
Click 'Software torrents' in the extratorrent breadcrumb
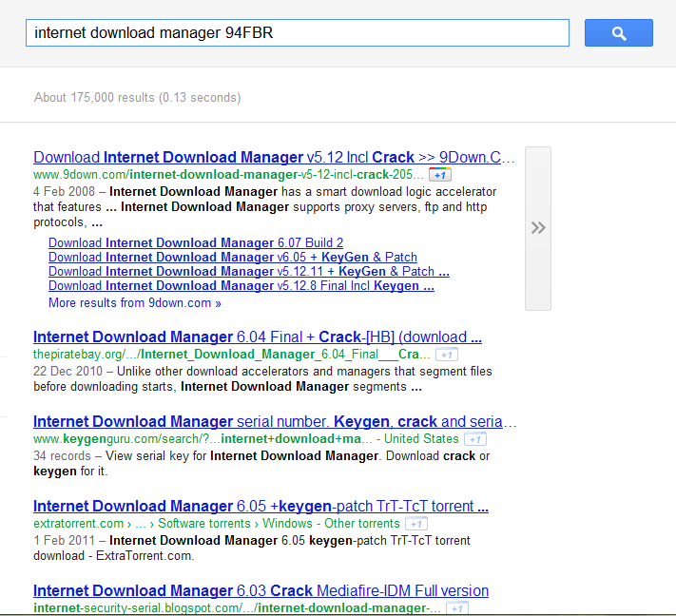pyautogui.click(x=203, y=524)
